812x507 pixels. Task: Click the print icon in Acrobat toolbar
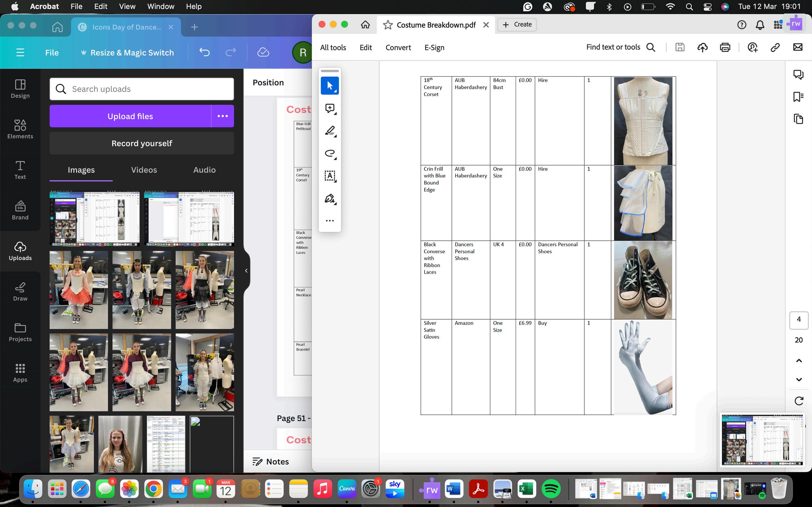725,47
